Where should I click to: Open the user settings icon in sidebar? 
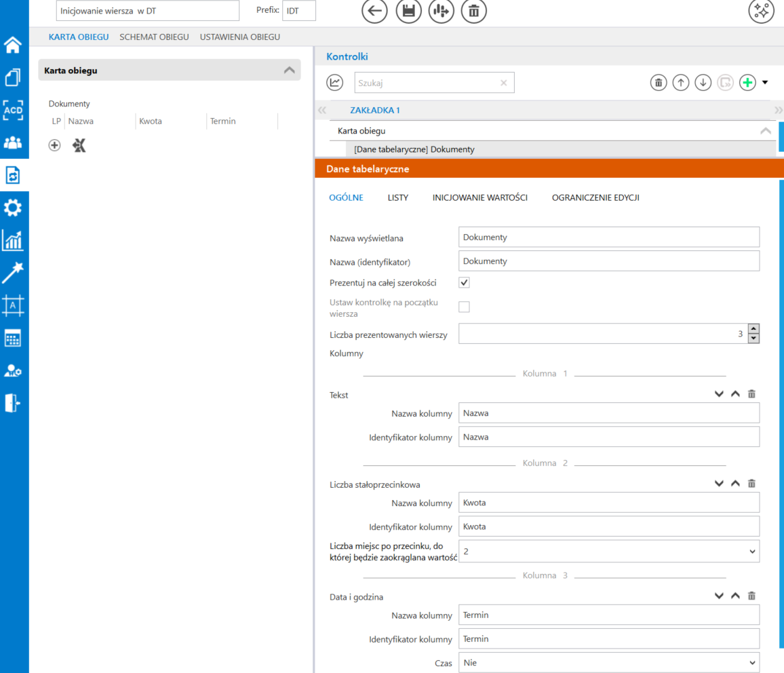13,371
